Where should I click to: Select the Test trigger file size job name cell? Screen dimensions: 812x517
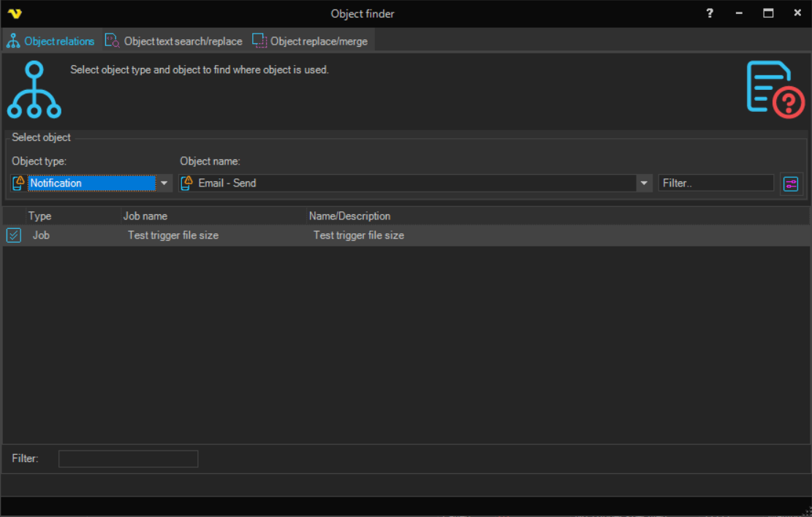click(173, 235)
